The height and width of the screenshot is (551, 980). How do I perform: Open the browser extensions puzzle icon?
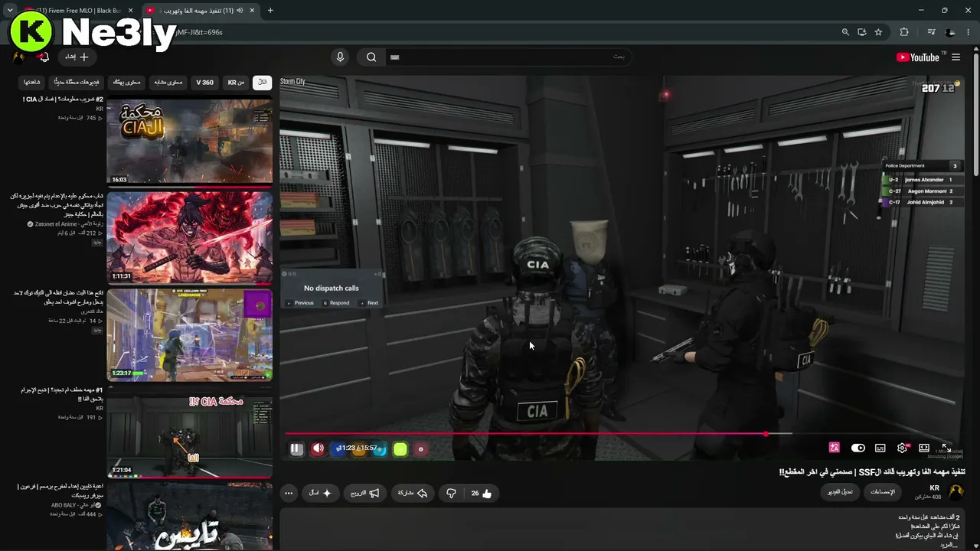click(904, 32)
